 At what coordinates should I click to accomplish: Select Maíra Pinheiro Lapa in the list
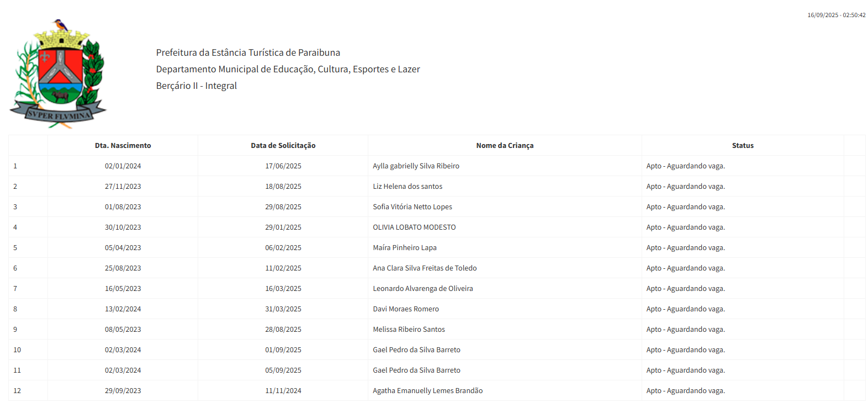click(405, 248)
